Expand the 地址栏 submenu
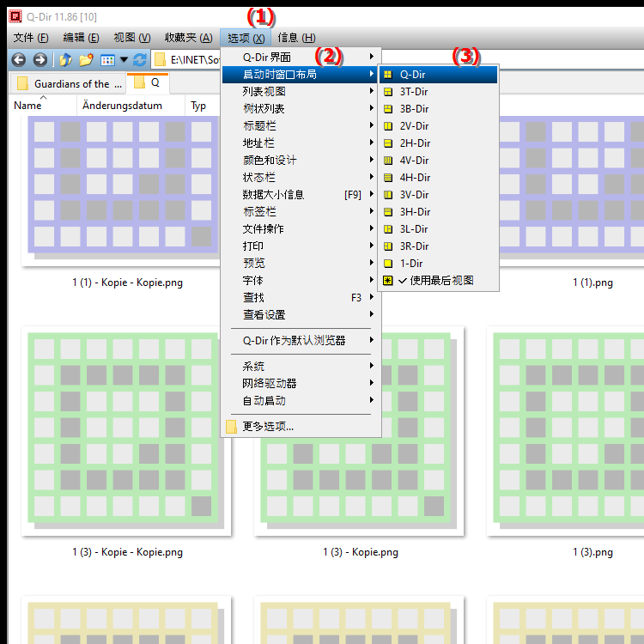This screenshot has height=644, width=644. coord(301,143)
